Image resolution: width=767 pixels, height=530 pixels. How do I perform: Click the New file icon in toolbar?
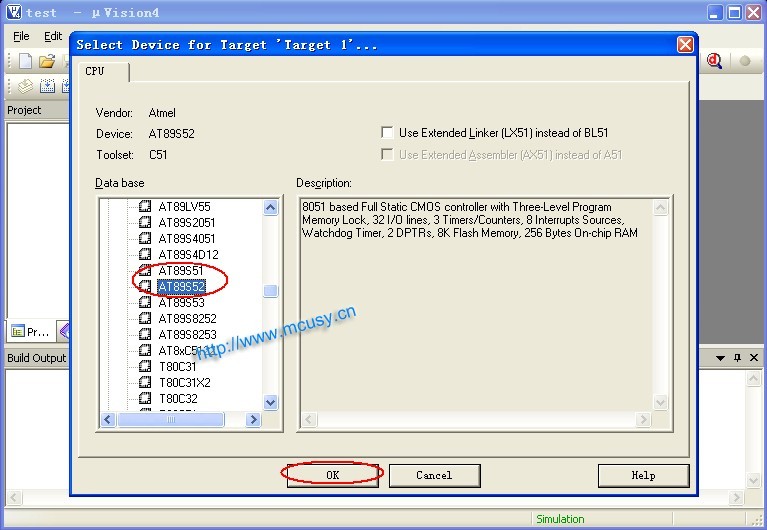point(25,61)
